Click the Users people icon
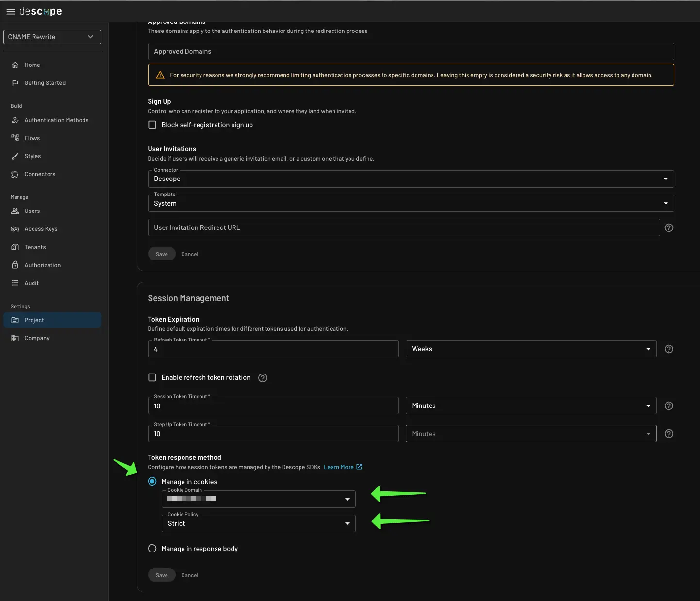The image size is (700, 601). coord(15,211)
